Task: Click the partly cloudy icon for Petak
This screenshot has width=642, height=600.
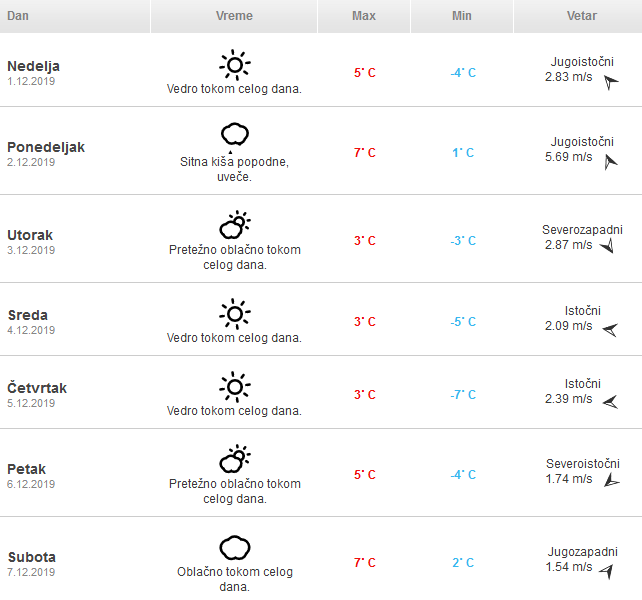Action: tap(234, 459)
